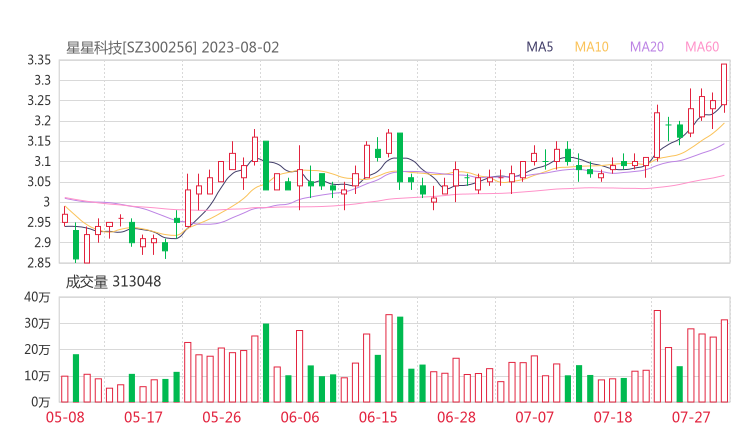740x440 pixels.
Task: Click the 07-07 date label
Action: click(534, 417)
